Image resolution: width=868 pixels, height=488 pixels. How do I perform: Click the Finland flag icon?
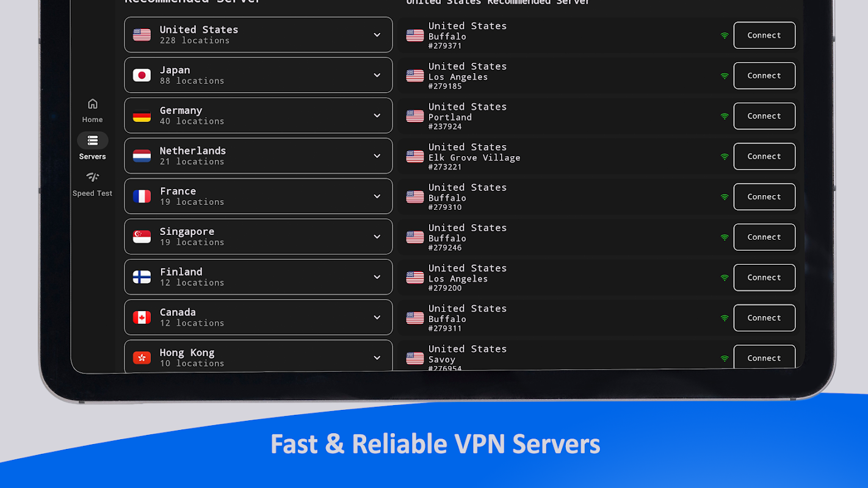click(142, 277)
